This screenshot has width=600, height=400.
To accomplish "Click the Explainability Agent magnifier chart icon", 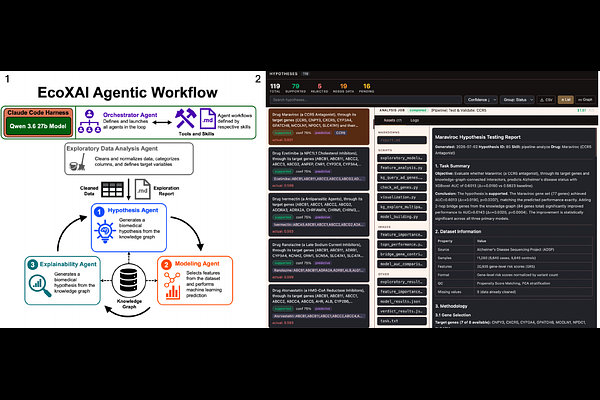I will coord(40,286).
